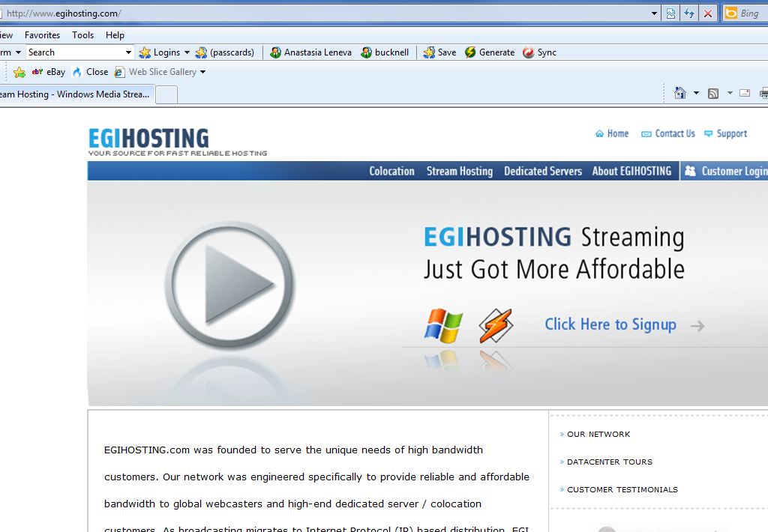This screenshot has width=768, height=532.
Task: Click the browser Home icon
Action: click(x=679, y=93)
